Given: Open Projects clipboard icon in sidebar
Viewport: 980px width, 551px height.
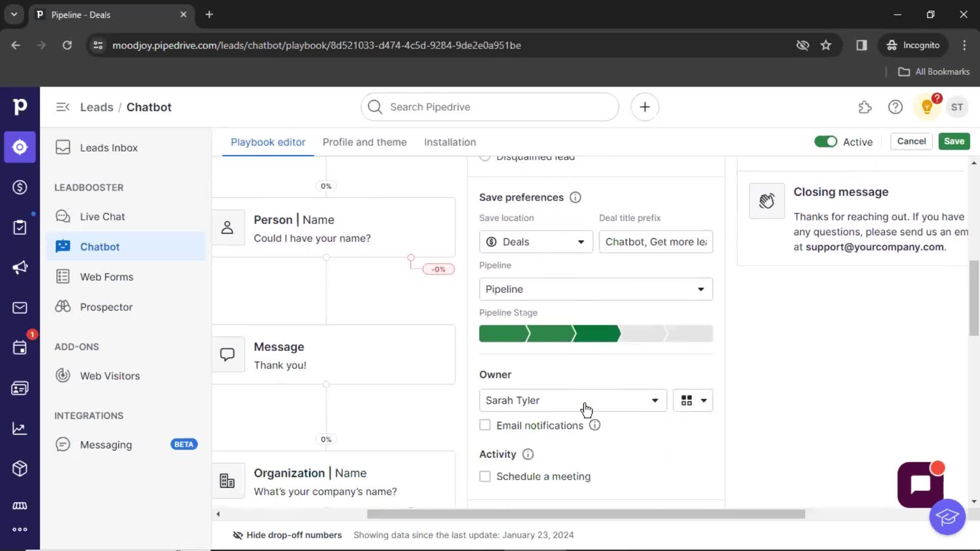Looking at the screenshot, I should pos(19,227).
